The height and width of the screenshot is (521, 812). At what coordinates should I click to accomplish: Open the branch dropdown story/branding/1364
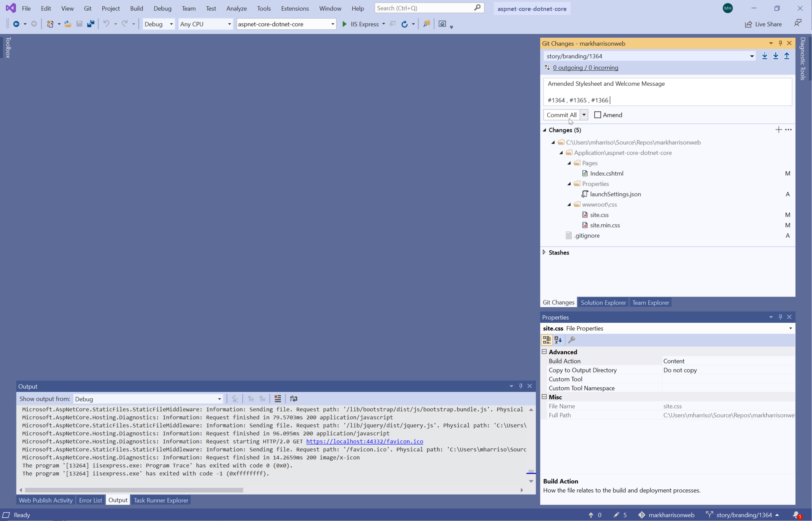click(x=752, y=56)
